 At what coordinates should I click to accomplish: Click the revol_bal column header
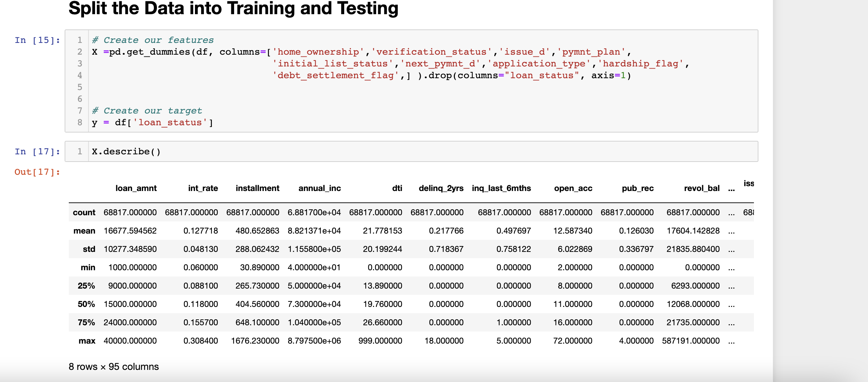tap(702, 188)
